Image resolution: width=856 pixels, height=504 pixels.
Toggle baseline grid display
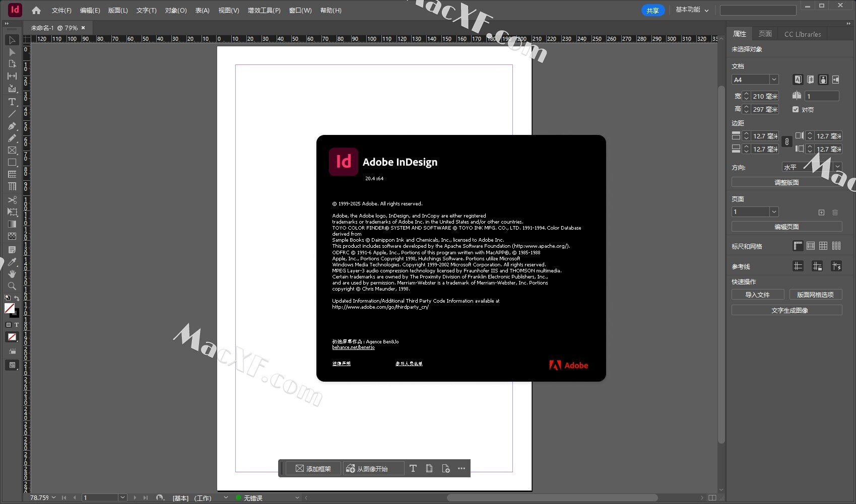coord(811,246)
